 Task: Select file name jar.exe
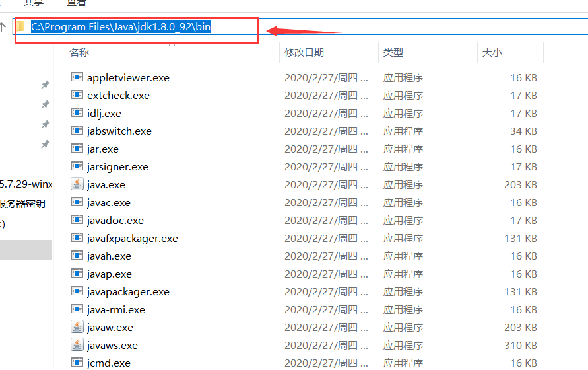click(x=103, y=149)
